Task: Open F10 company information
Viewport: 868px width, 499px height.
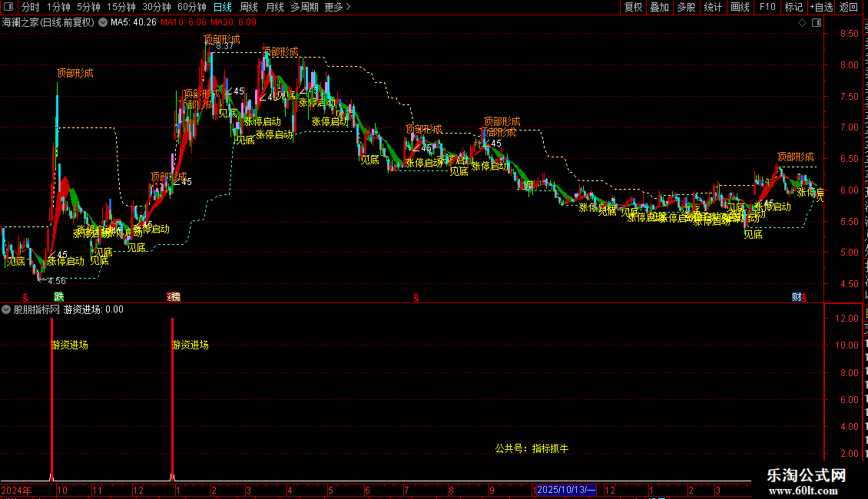Action: click(x=767, y=7)
